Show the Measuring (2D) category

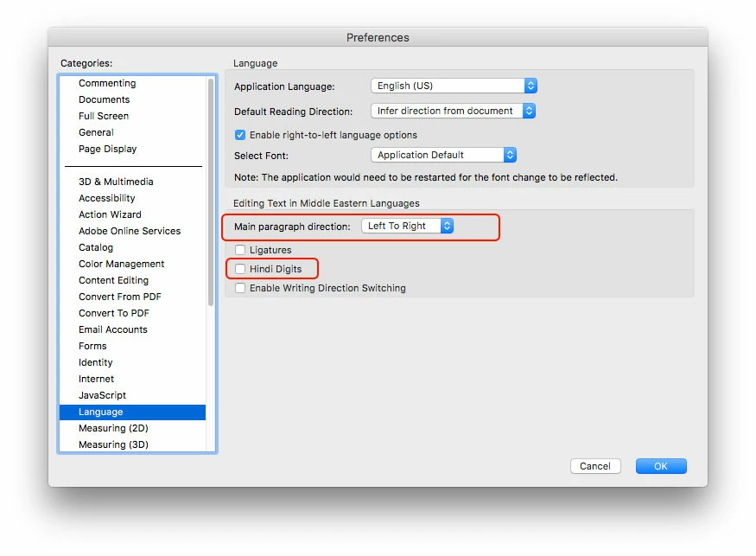132,428
